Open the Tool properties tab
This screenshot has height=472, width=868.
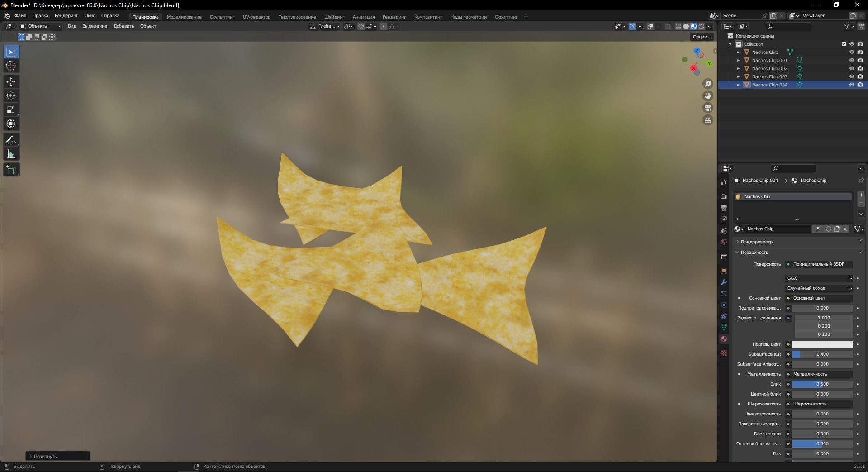coord(724,182)
